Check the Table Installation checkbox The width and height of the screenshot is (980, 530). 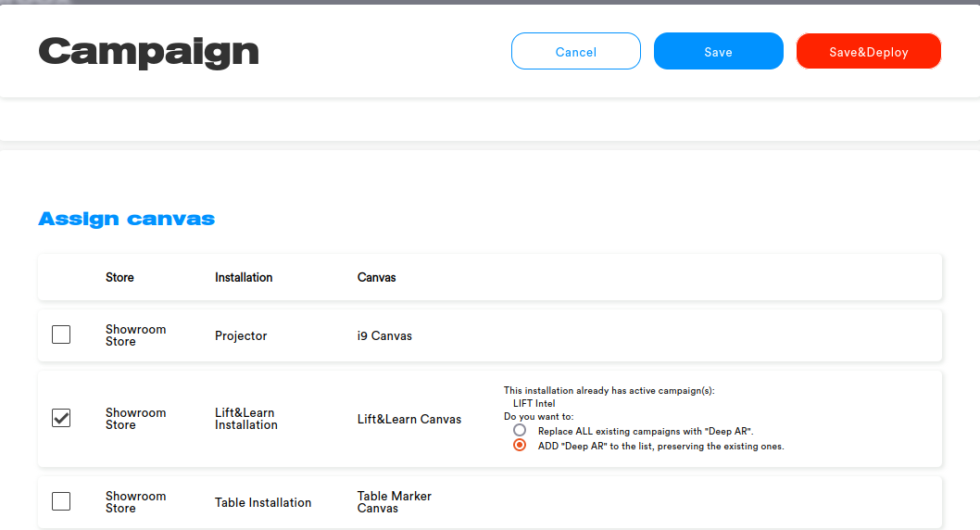coord(61,501)
